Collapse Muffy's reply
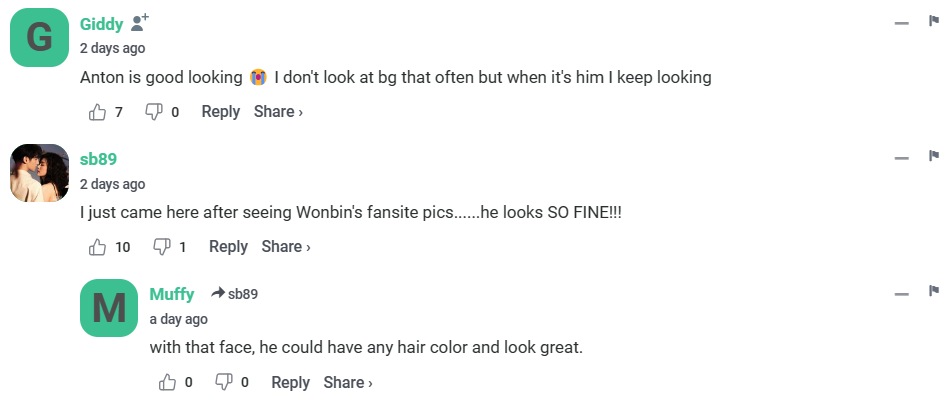Screen dimensions: 947x401 tap(901, 293)
